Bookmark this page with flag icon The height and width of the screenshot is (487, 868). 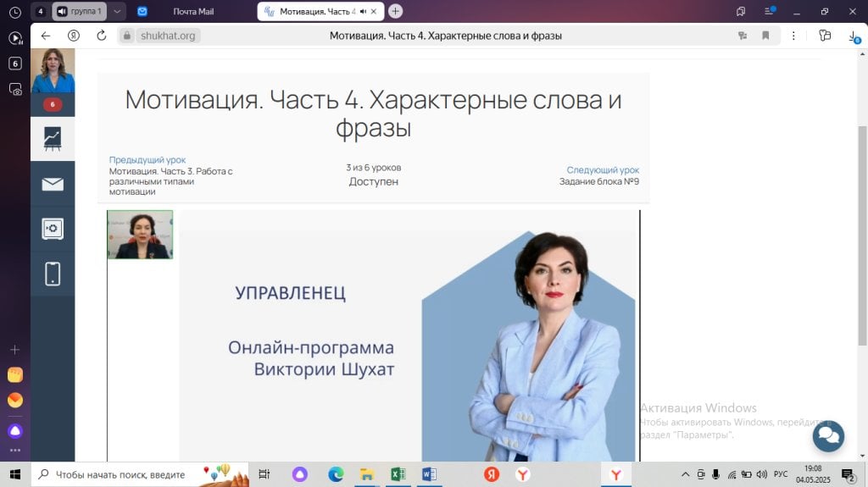point(765,36)
